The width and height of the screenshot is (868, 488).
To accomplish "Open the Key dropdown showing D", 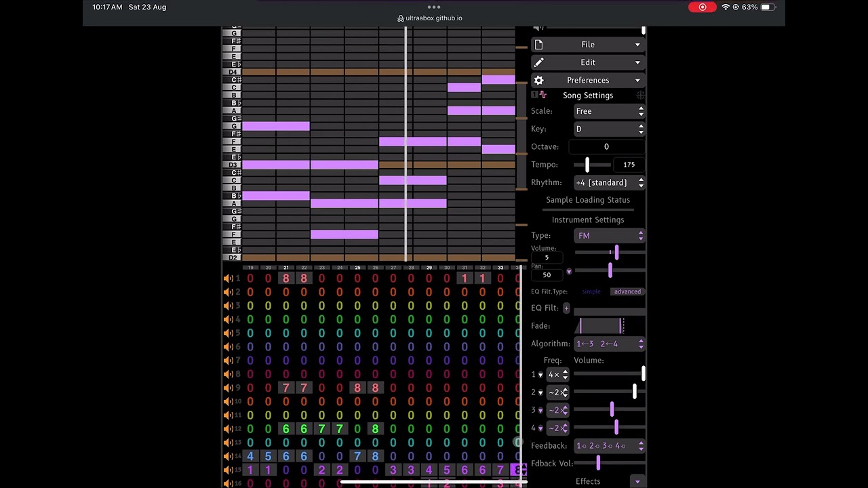I will pyautogui.click(x=609, y=129).
